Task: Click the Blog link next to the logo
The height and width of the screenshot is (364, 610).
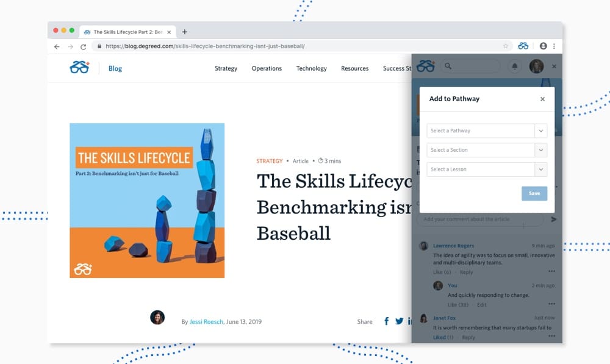Action: pos(115,68)
